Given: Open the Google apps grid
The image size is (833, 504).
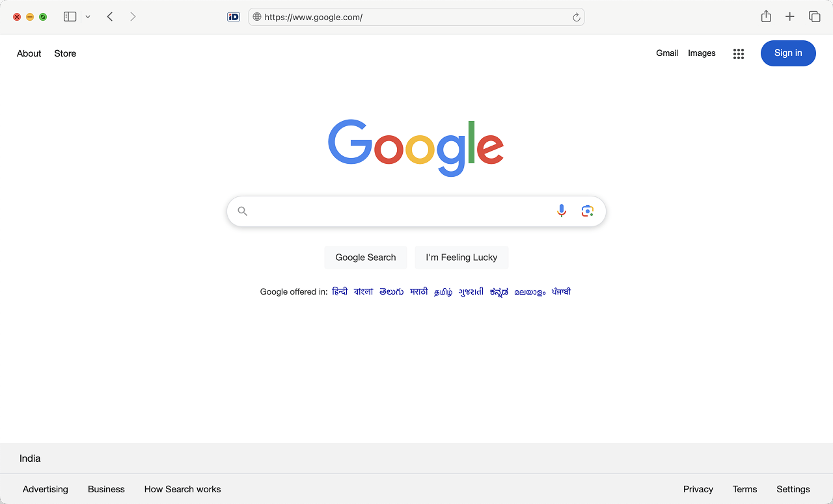Looking at the screenshot, I should [738, 54].
